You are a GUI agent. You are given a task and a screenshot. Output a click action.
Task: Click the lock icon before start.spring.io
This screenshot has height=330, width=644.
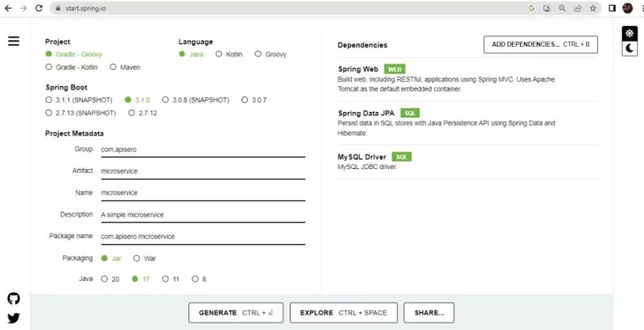point(58,8)
